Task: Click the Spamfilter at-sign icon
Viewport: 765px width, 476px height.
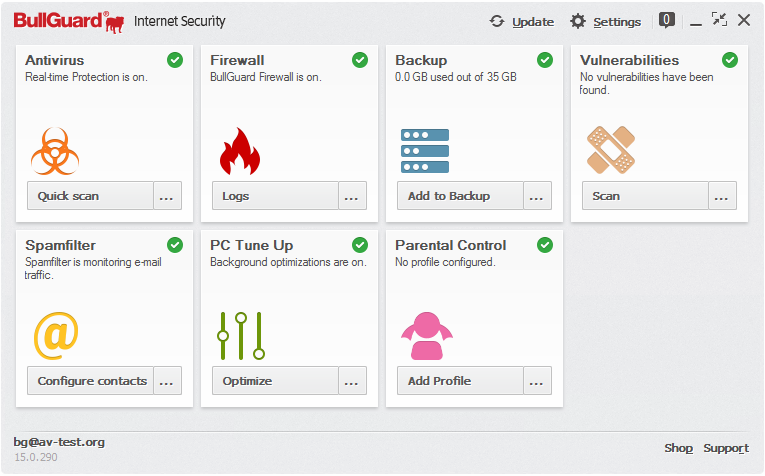Action: point(55,335)
